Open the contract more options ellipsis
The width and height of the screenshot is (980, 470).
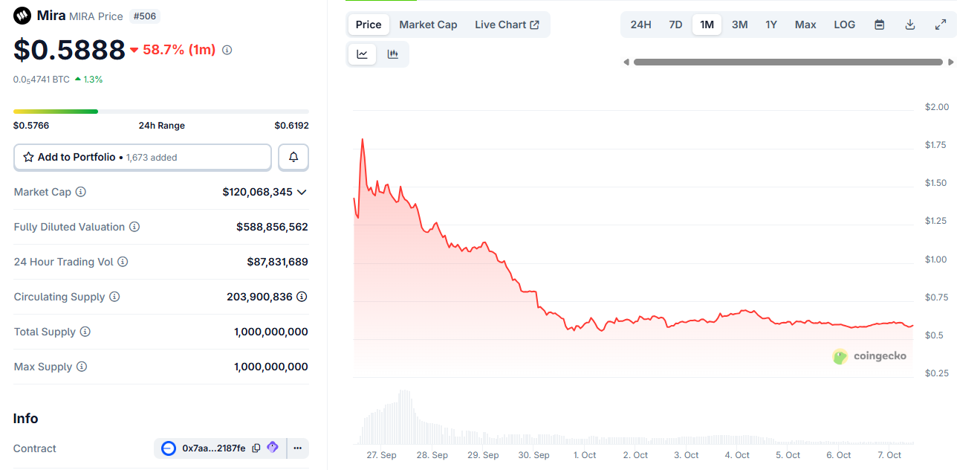click(x=297, y=448)
